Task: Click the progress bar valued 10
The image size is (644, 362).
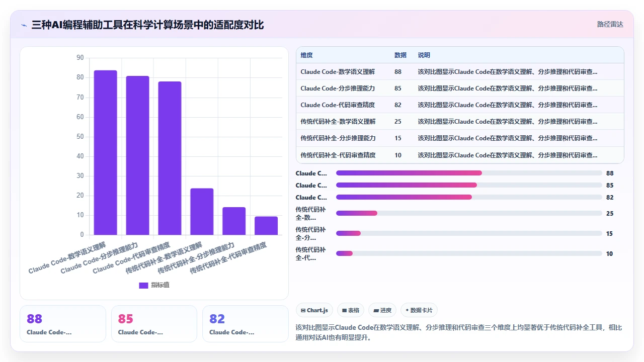Action: (469, 253)
